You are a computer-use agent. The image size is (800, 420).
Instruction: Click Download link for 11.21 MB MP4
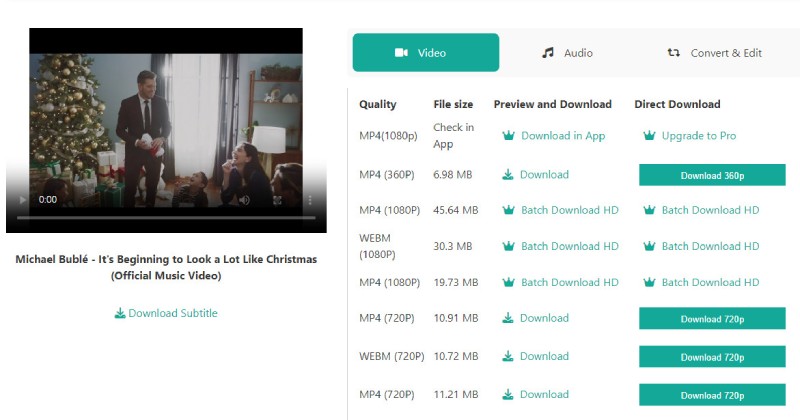point(544,394)
